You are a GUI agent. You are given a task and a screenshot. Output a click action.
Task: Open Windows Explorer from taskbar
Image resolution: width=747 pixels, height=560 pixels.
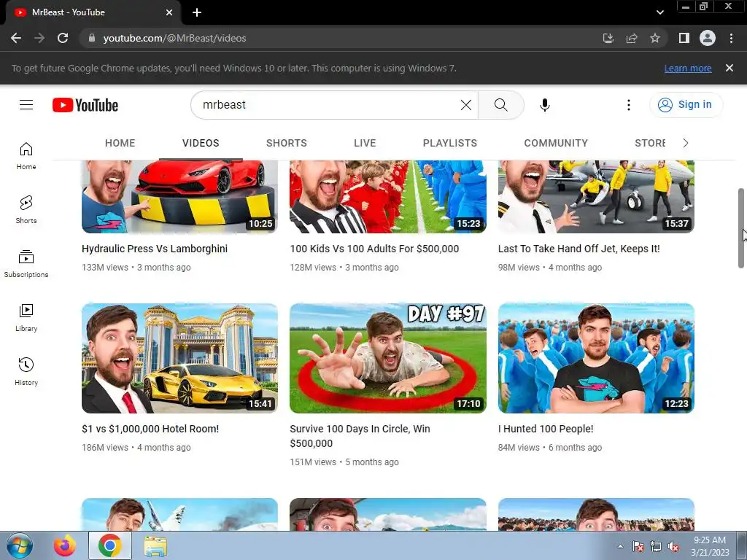[x=155, y=545]
